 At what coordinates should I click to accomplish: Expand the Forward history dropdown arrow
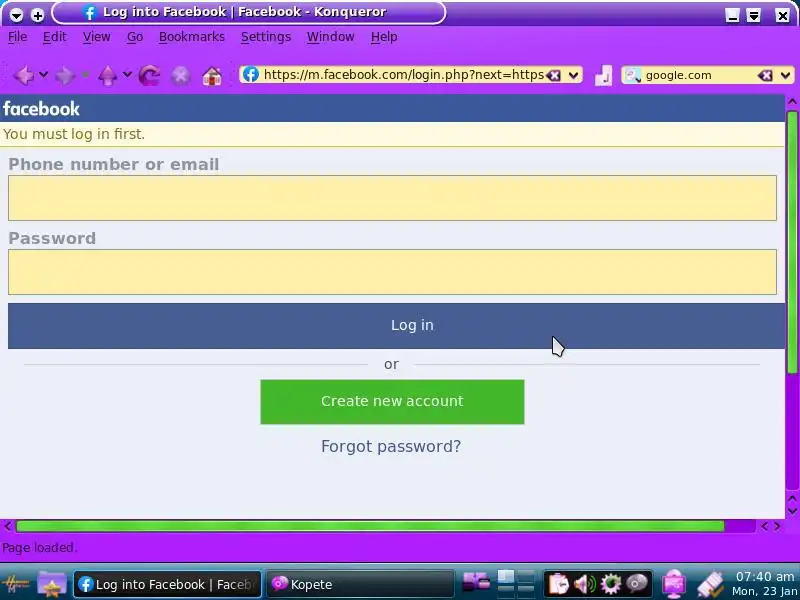(86, 75)
